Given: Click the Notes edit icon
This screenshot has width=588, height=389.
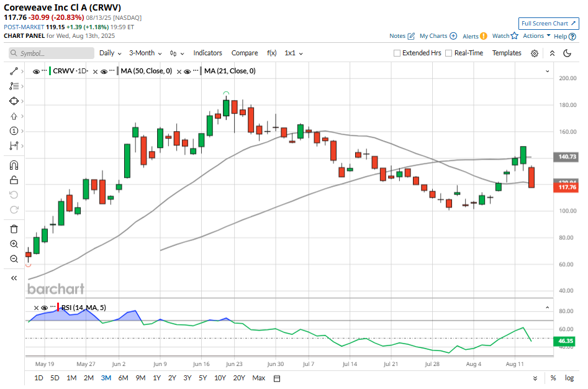Looking at the screenshot, I should coord(412,36).
